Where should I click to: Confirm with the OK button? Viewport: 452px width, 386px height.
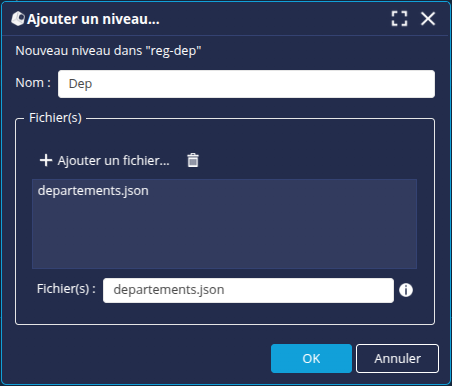click(311, 358)
